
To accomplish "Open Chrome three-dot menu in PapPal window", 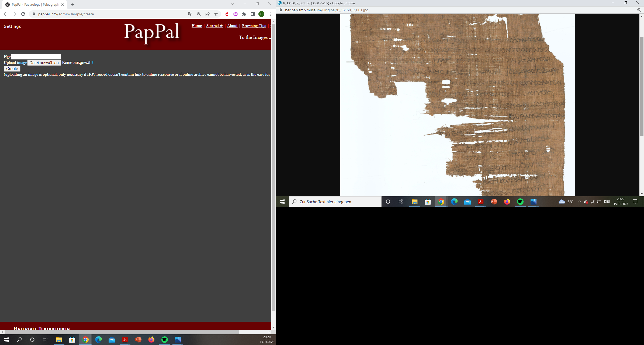I will (x=270, y=14).
